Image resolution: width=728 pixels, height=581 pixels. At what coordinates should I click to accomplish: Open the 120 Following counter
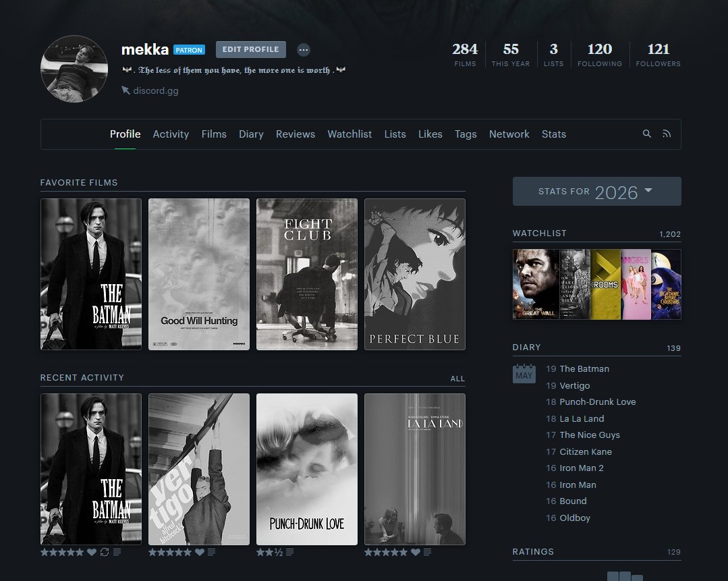pyautogui.click(x=600, y=55)
